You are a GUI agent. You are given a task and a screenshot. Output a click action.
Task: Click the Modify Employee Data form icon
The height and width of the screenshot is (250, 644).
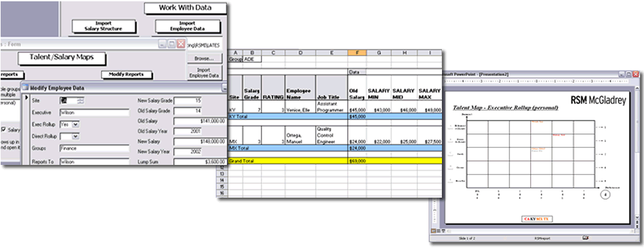click(x=25, y=87)
